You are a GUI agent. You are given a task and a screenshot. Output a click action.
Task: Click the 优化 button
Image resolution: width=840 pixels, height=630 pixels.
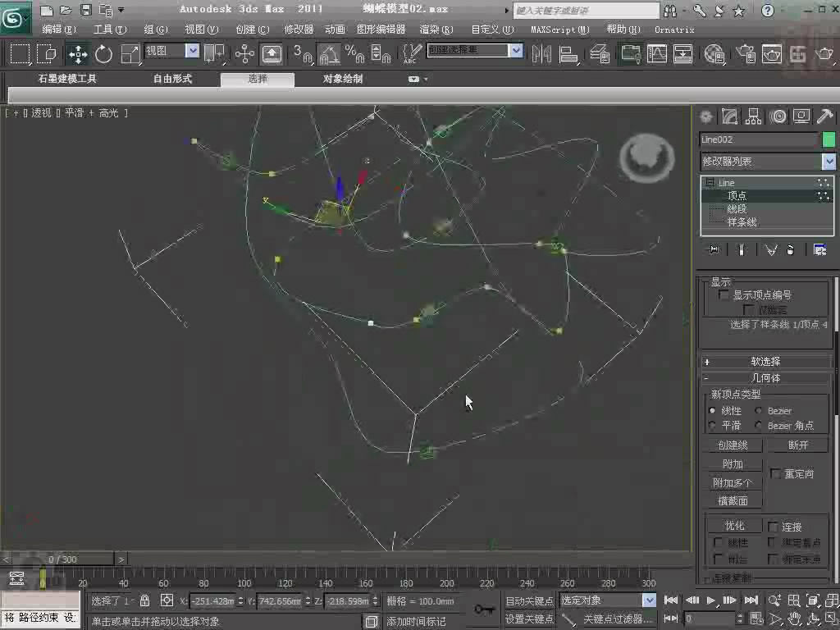[x=734, y=526]
